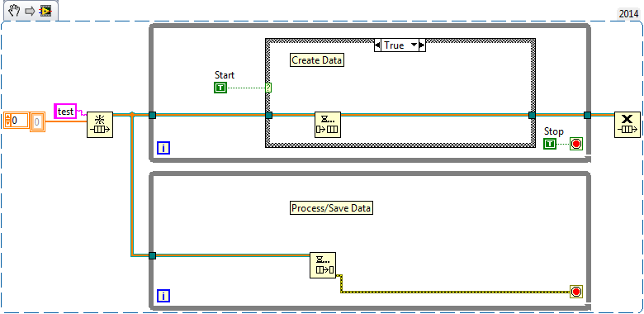
Task: Click the test string constant
Action: (x=65, y=111)
